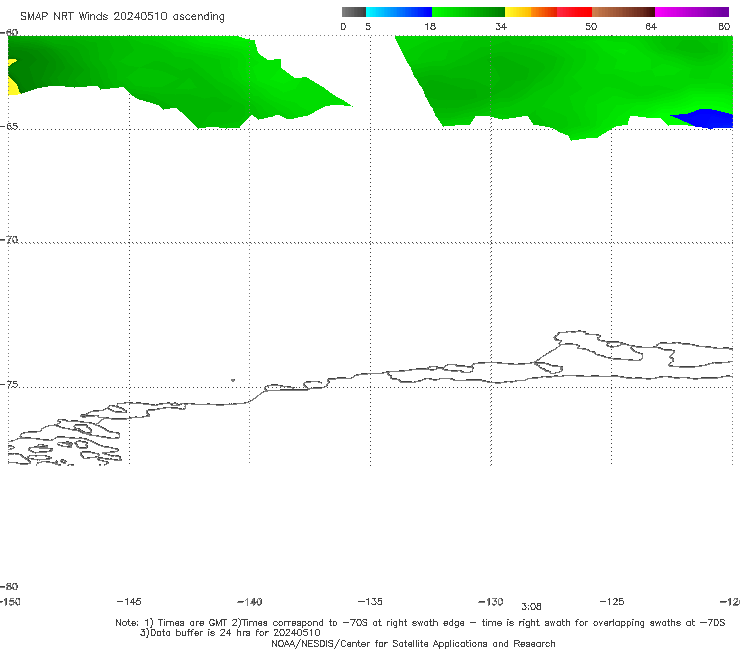
Task: Click the 'Data buffer is 24 hrs' note
Action: point(230,633)
